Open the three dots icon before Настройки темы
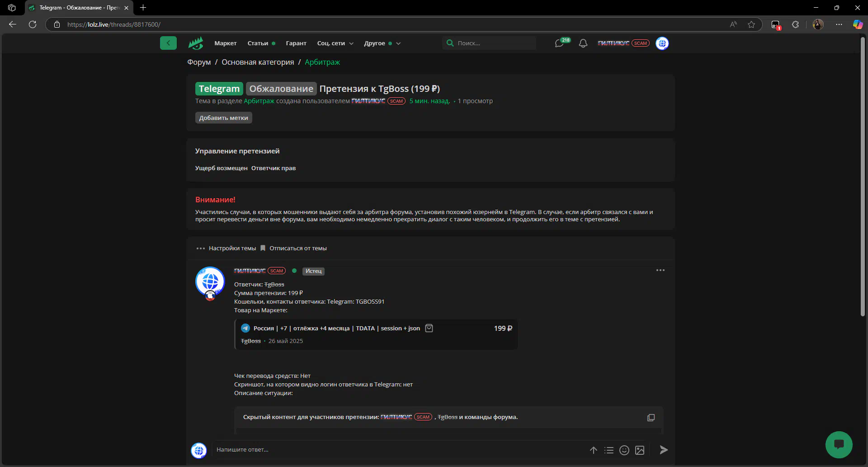 coord(201,248)
